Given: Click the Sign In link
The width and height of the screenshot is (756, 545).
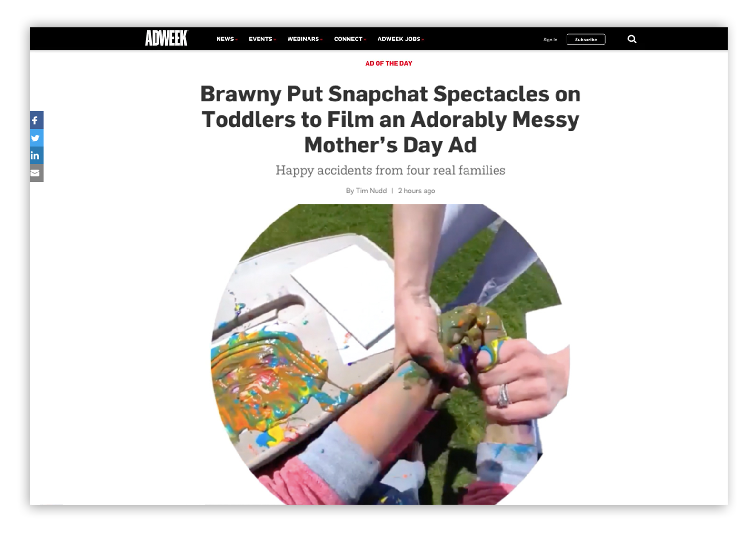Looking at the screenshot, I should [550, 40].
